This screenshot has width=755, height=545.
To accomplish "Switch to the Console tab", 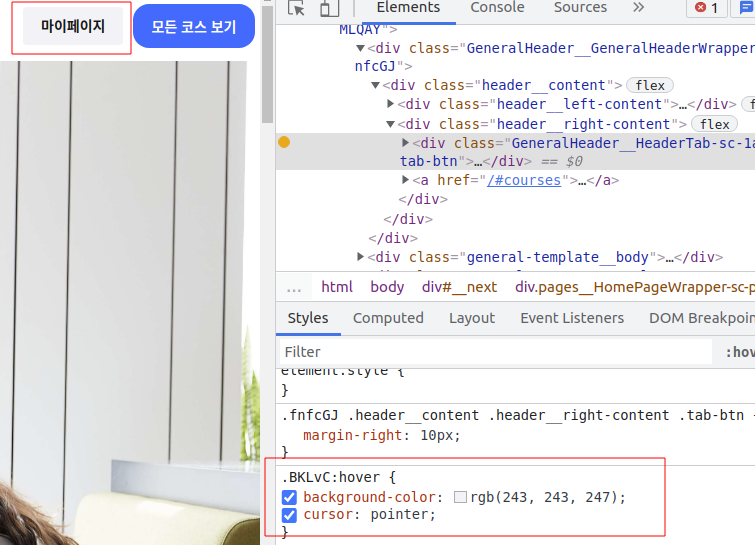I will click(497, 7).
